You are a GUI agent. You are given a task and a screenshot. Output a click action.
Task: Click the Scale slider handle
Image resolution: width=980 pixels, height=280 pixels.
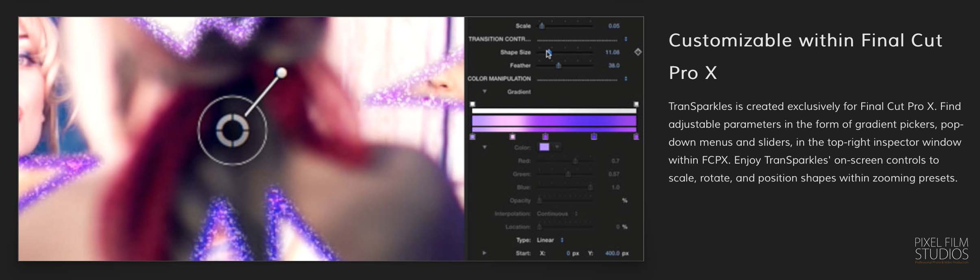(542, 26)
